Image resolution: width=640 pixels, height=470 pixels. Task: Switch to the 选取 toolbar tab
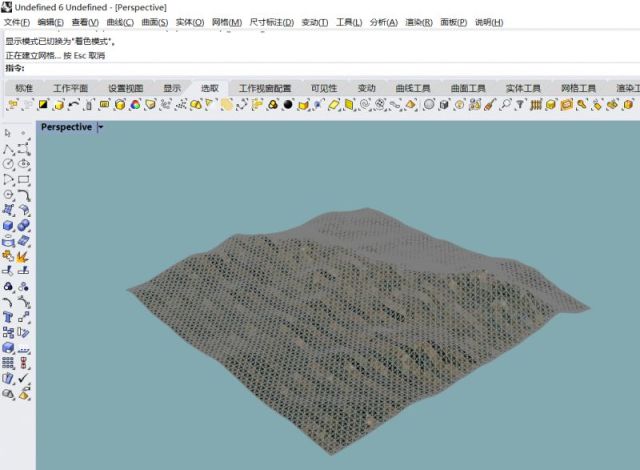pos(210,88)
